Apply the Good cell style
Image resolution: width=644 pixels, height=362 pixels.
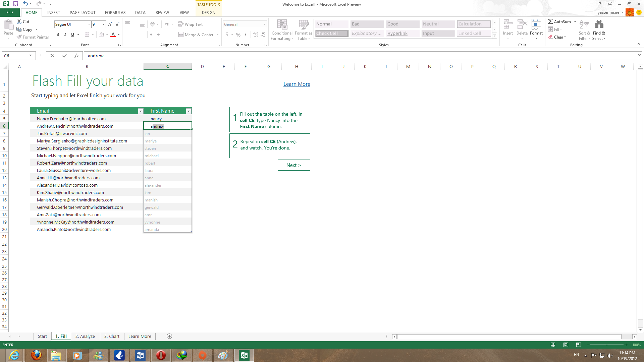pos(402,24)
